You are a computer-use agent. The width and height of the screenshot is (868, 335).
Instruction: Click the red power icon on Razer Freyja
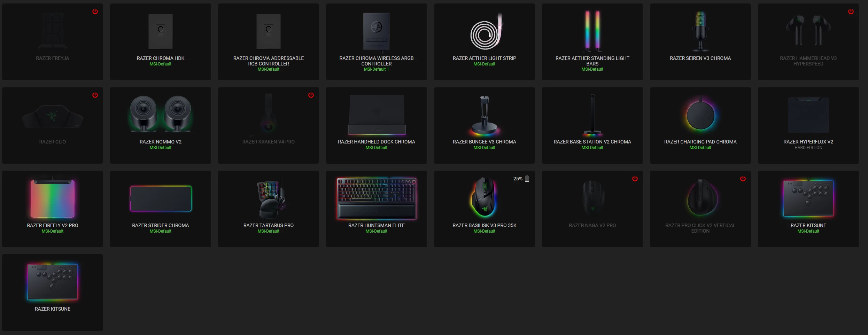[x=95, y=11]
